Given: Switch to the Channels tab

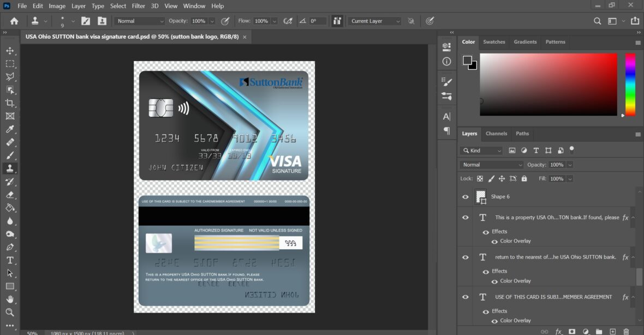Looking at the screenshot, I should click(x=496, y=133).
